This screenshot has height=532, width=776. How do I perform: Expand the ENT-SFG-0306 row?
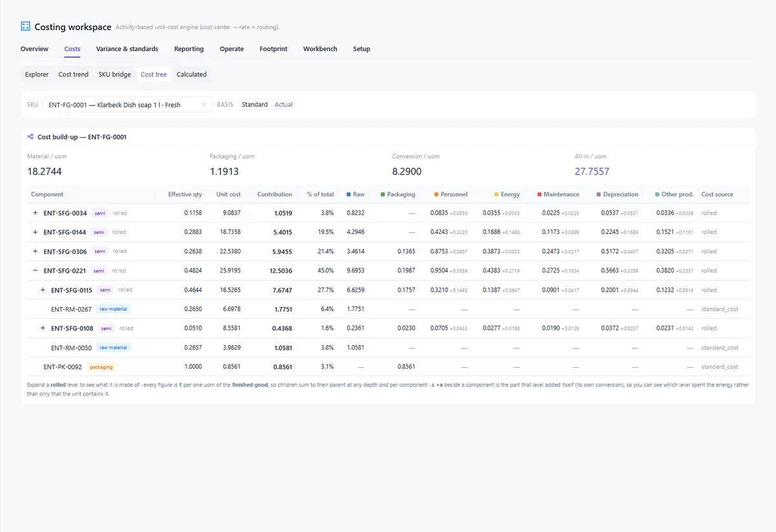36,251
